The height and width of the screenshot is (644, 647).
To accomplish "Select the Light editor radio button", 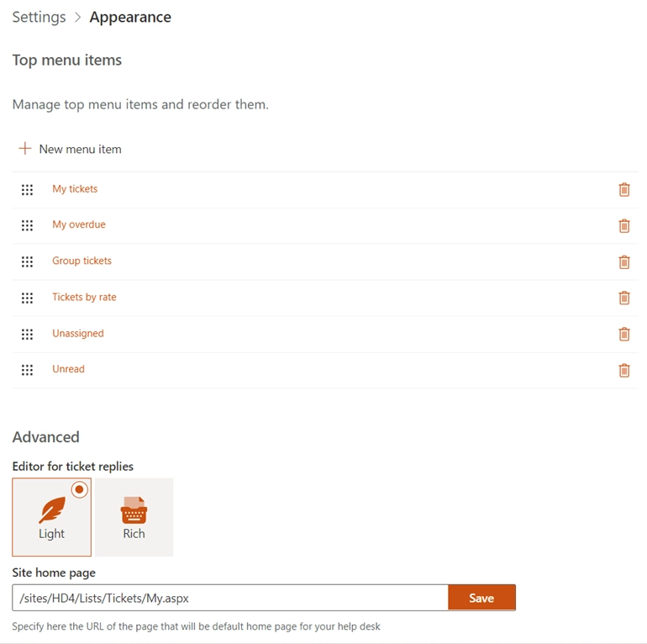I will coord(79,489).
